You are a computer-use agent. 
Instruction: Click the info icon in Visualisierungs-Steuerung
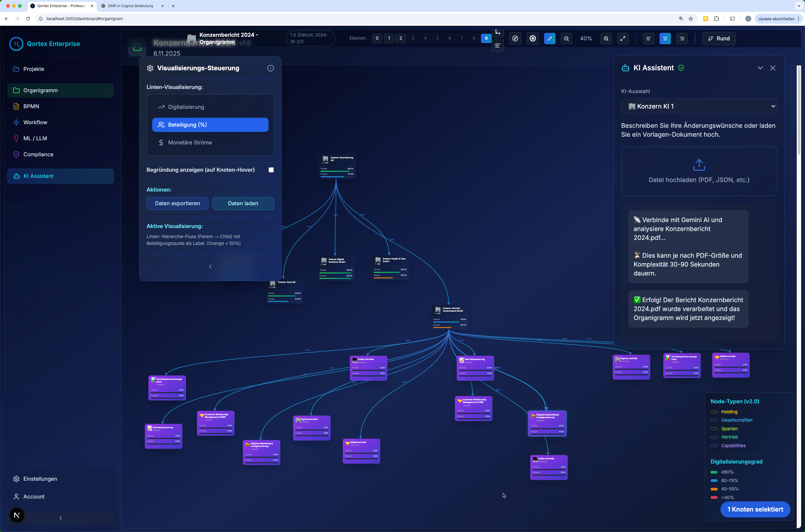click(270, 68)
